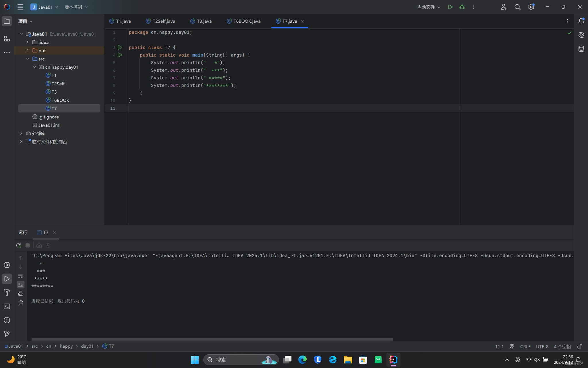Open Services tool window icon
The width and height of the screenshot is (588, 368).
(x=7, y=265)
